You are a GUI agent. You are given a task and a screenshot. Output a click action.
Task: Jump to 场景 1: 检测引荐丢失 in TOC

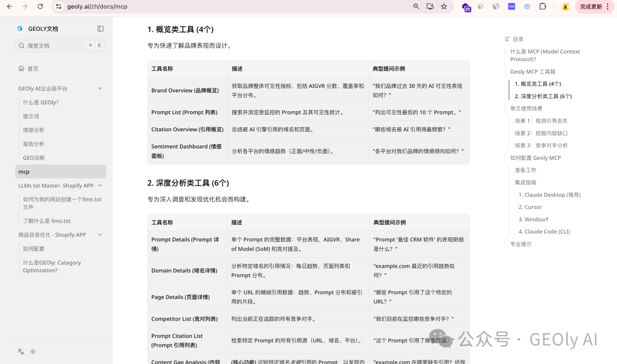[x=541, y=121]
